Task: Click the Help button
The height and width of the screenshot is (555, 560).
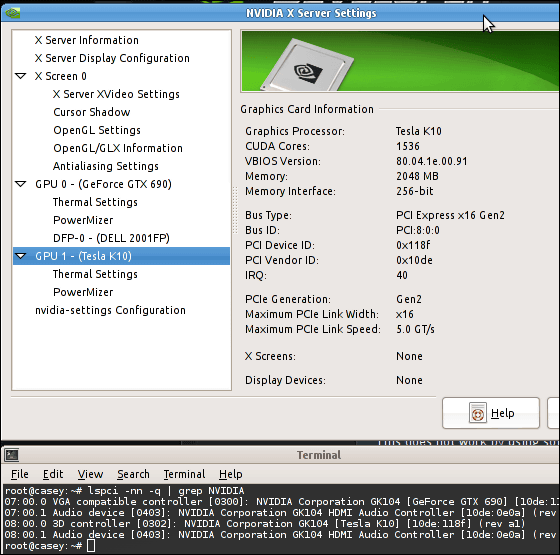Action: tap(491, 413)
